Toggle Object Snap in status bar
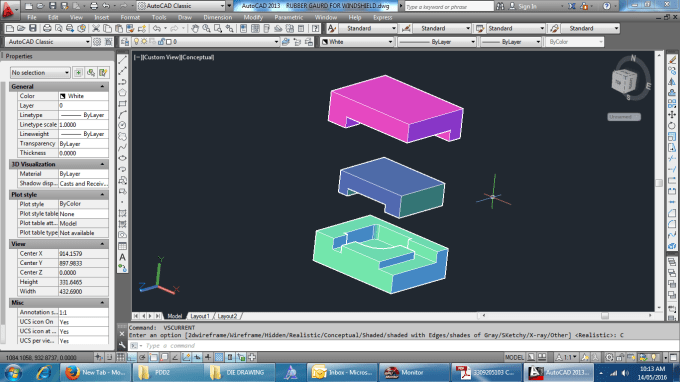Image resolution: width=680 pixels, height=382 pixels. point(154,357)
